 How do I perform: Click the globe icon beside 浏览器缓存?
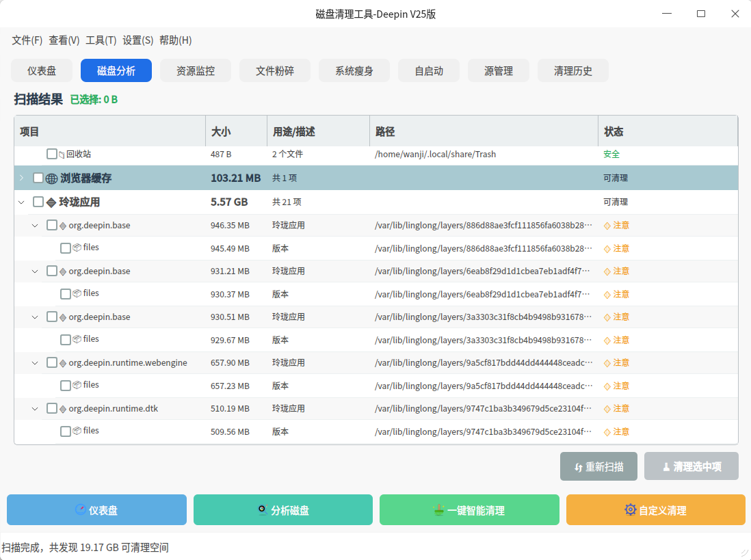pos(51,178)
